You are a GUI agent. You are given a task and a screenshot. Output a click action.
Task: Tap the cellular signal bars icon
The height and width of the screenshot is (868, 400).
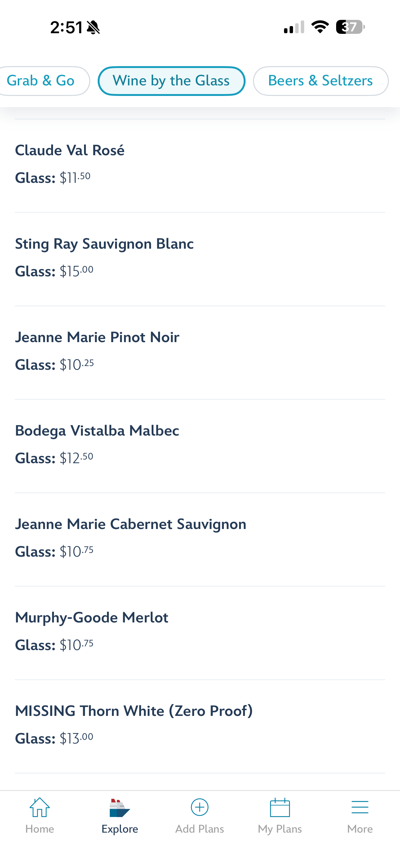[294, 27]
